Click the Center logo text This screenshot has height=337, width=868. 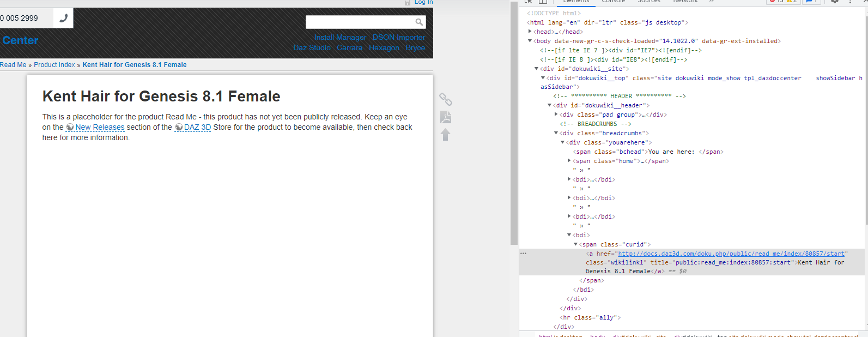20,40
